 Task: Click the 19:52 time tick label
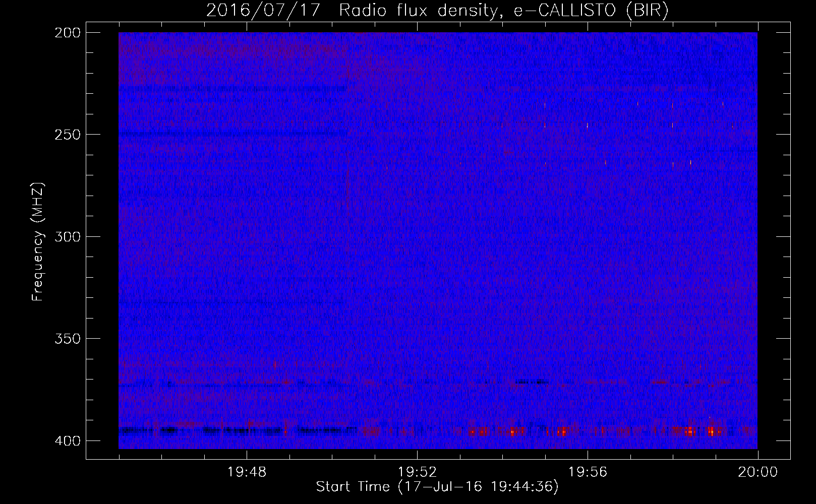coord(418,472)
